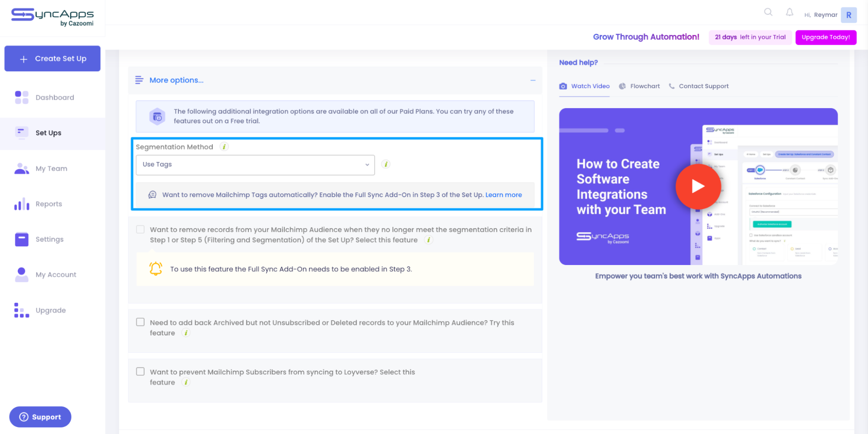Click the More options lines icon
868x434 pixels.
click(139, 80)
